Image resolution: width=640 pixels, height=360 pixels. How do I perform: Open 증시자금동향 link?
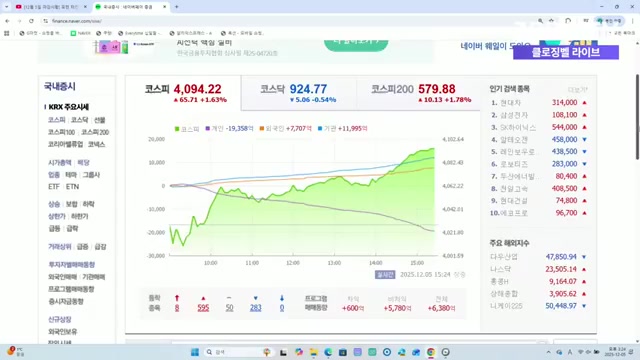pos(66,301)
